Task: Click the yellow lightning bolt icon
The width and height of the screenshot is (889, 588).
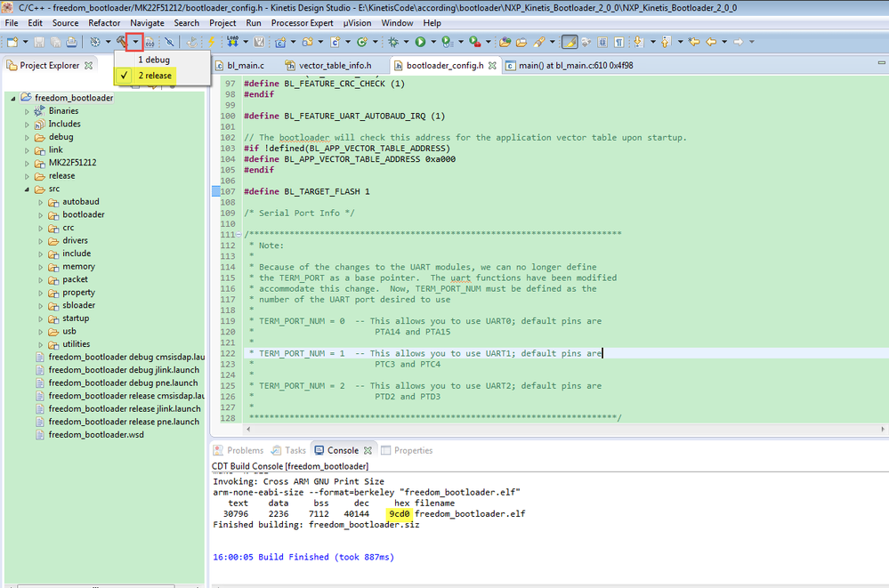Action: 211,42
